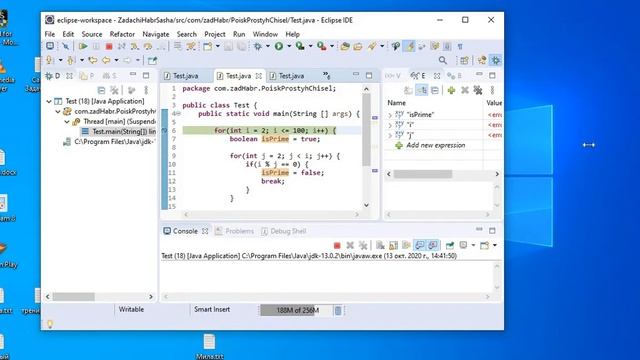Toggle Scroll Lock in Console toolbar
This screenshot has width=640, height=360.
point(393,245)
